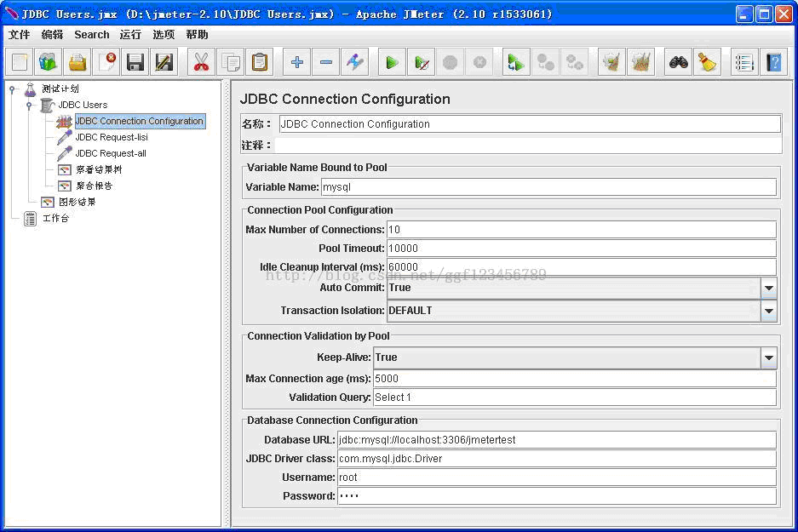Click the Database URL field
Image resolution: width=798 pixels, height=532 pixels.
click(557, 440)
